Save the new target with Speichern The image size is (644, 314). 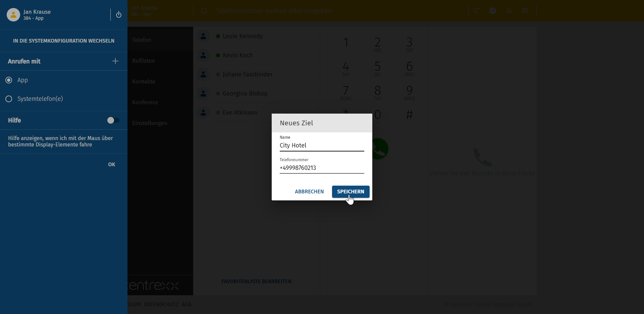coord(350,192)
